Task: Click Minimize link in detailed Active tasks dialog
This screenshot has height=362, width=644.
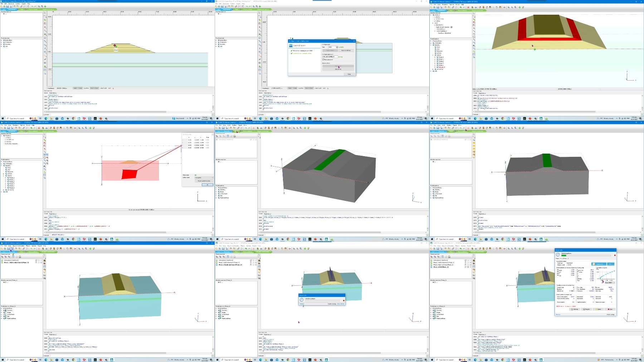Action: tap(558, 314)
